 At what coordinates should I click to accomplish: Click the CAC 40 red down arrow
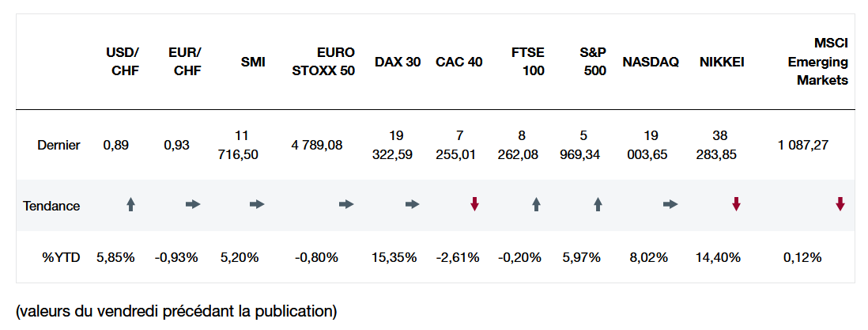coord(474,205)
